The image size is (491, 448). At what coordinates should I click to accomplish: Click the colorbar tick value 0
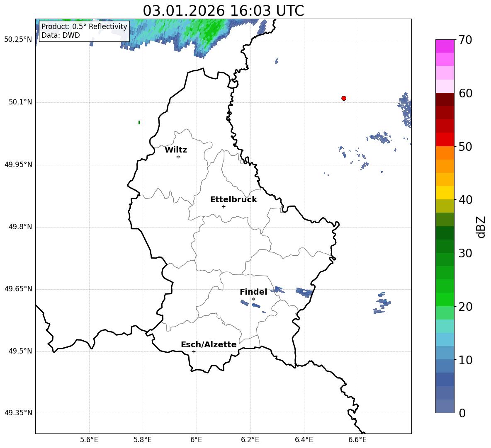coord(462,413)
